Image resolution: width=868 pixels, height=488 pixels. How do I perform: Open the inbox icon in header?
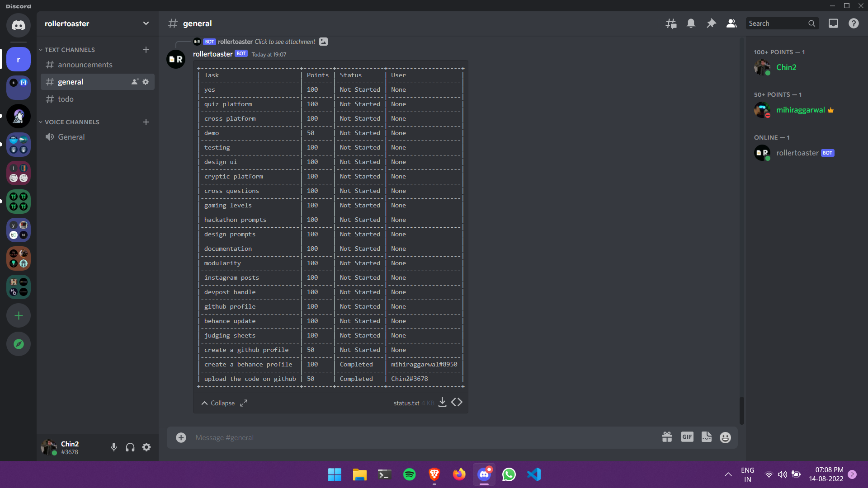pyautogui.click(x=833, y=23)
